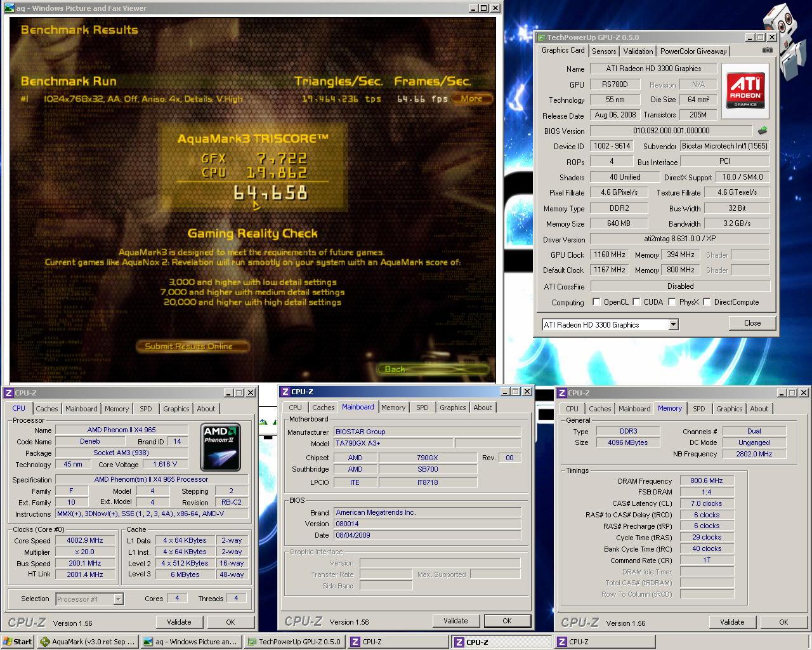Click the GPU-Z camera screenshot icon

[x=768, y=50]
